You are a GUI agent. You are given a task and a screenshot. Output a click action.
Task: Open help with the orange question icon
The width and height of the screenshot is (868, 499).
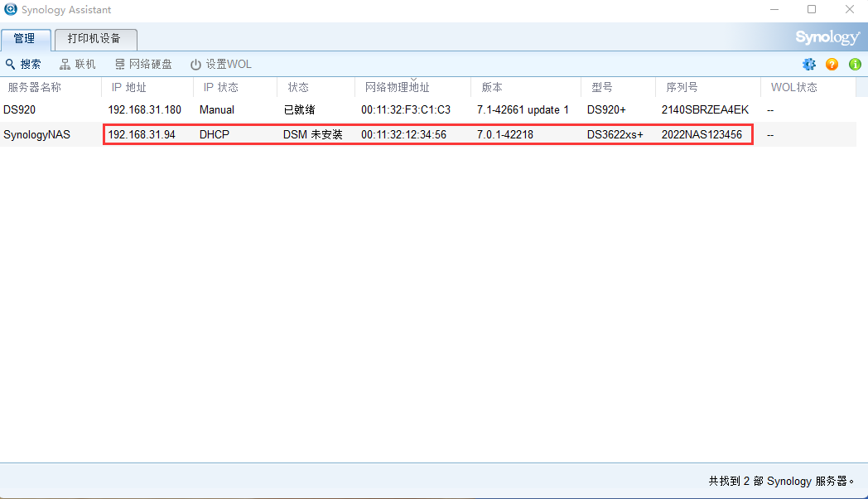(x=832, y=65)
